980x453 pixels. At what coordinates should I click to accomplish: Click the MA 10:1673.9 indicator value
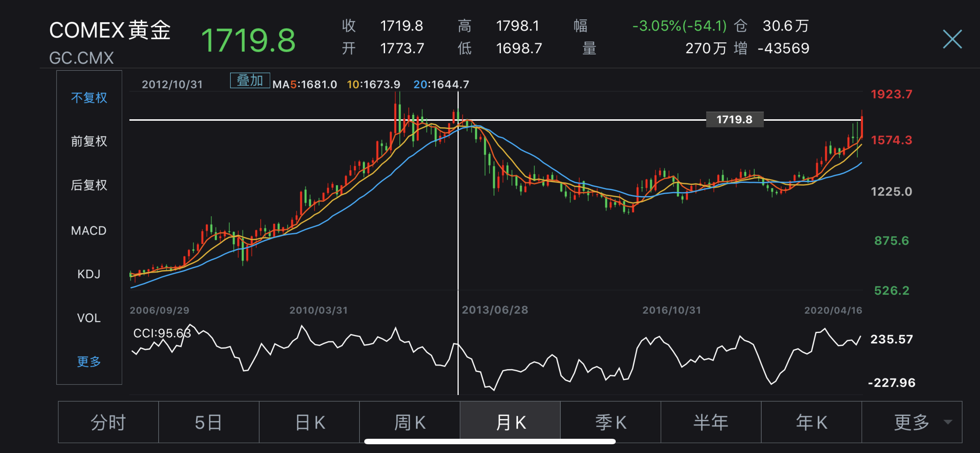tap(374, 84)
